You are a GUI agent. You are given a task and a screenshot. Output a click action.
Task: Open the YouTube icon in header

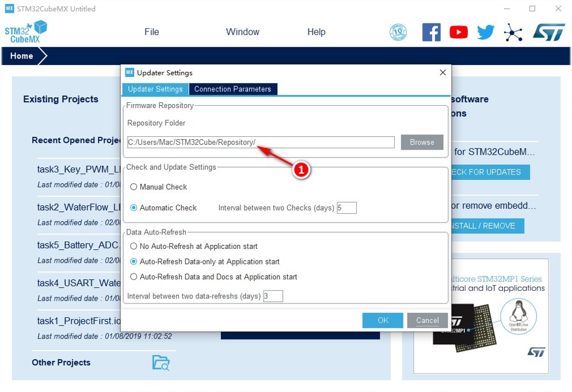coord(459,32)
